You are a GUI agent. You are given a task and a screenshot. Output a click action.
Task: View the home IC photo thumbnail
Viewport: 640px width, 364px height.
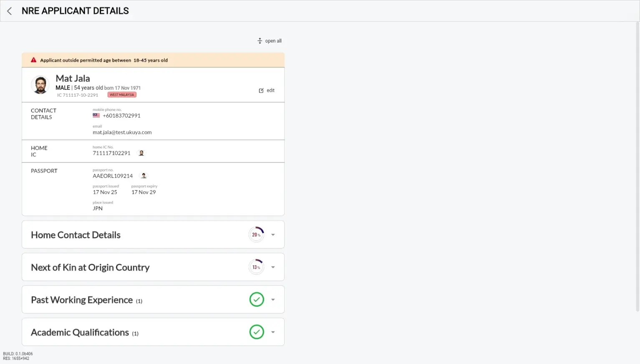(x=141, y=153)
